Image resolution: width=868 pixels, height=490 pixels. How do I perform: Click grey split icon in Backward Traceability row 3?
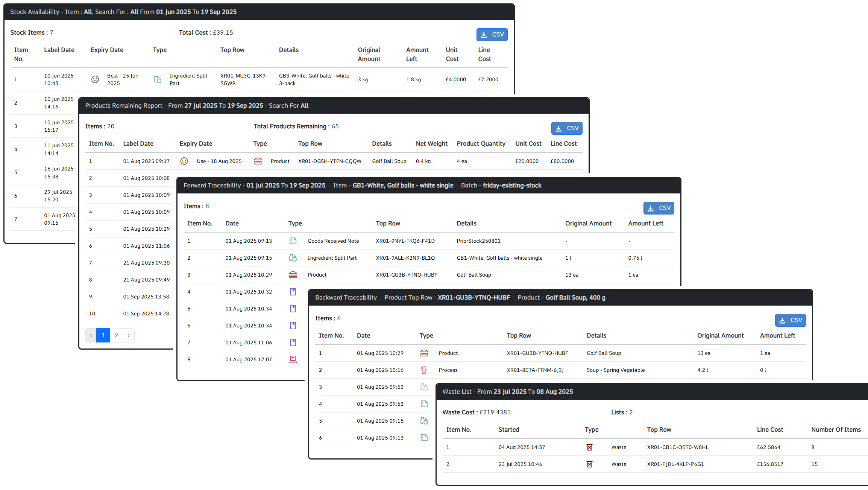click(424, 387)
